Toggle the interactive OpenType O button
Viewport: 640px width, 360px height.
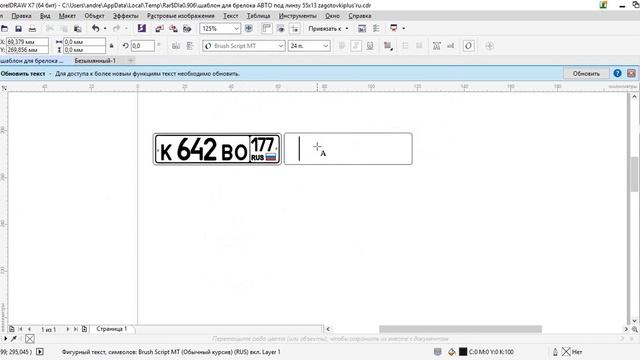pos(468,46)
